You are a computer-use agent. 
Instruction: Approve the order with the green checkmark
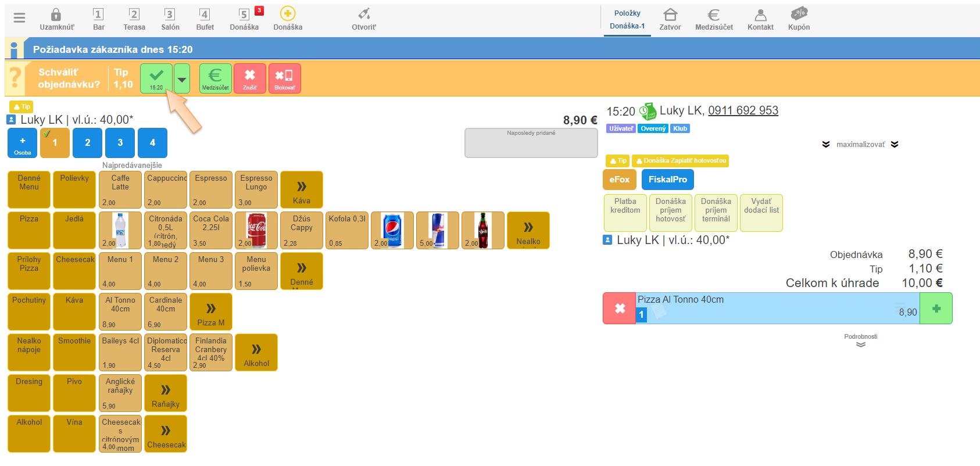[156, 78]
